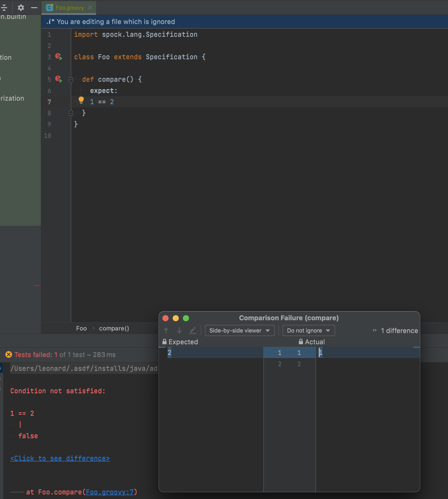Run the compare() test from the gutter

pos(58,79)
